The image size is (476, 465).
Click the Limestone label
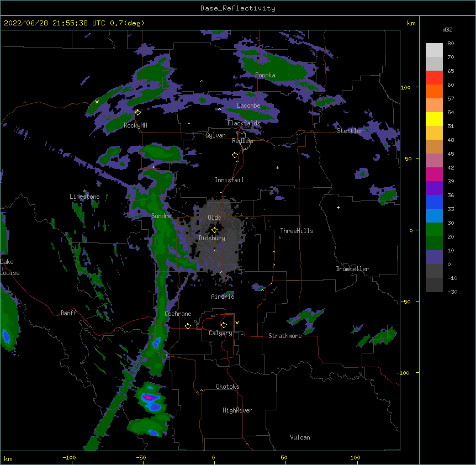pos(84,197)
